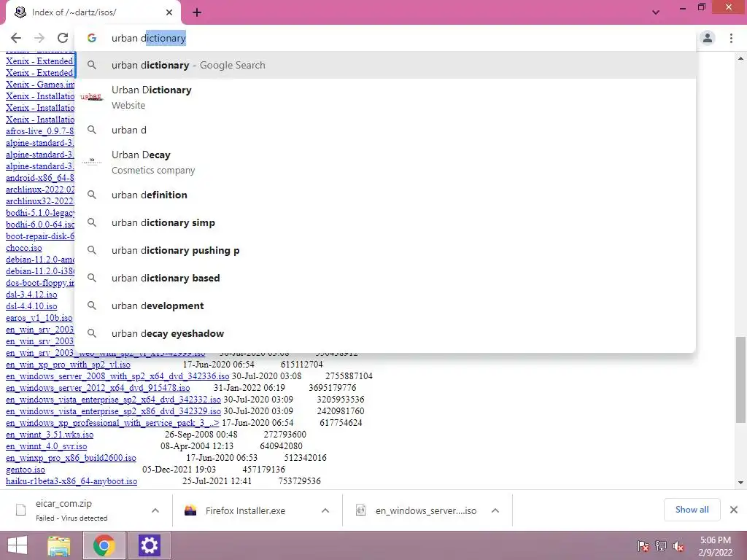Open the dsl-4.4.10.iso link

[x=31, y=306]
